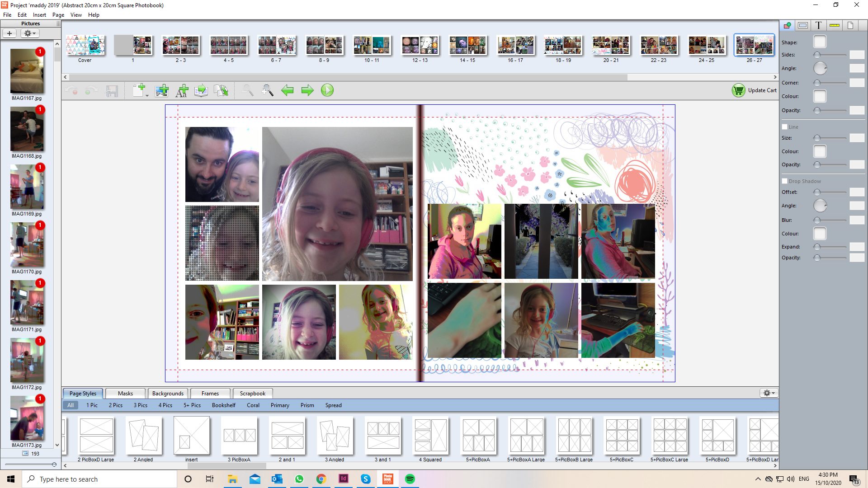868x488 pixels.
Task: Open the page styles gear settings dropdown
Action: click(769, 393)
